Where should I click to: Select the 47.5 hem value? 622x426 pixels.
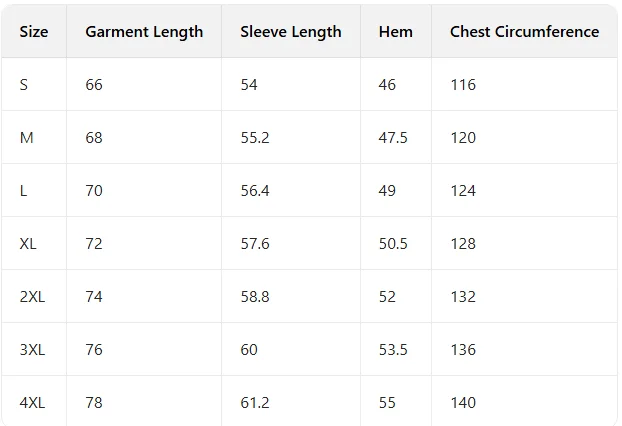[x=393, y=138]
